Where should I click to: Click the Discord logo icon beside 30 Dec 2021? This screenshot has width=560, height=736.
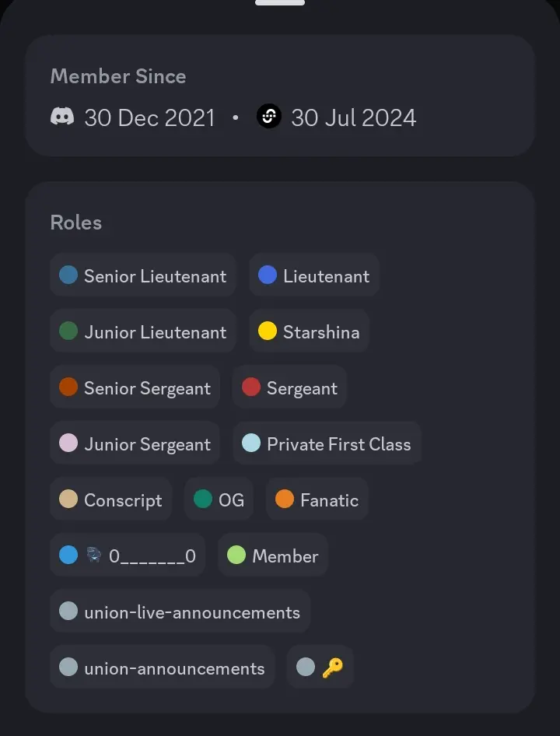(x=62, y=117)
